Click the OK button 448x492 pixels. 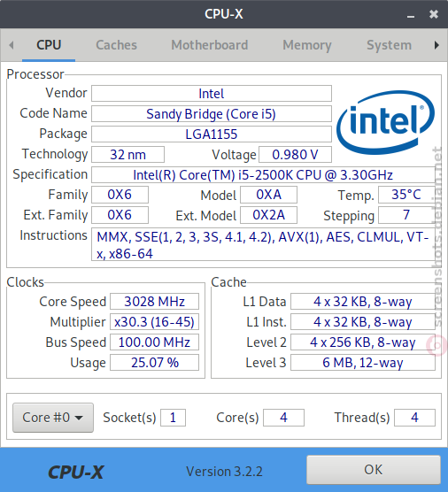[374, 470]
